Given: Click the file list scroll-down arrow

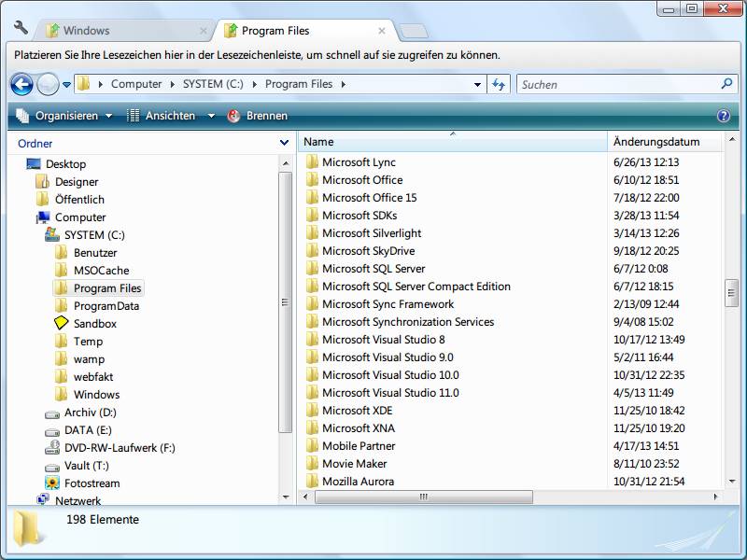Looking at the screenshot, I should (732, 481).
